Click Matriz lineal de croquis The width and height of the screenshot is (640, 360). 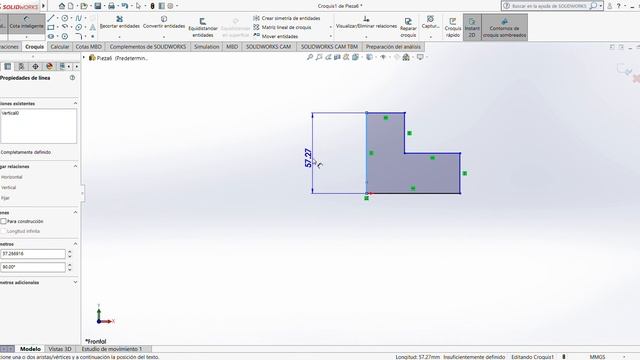[x=282, y=27]
